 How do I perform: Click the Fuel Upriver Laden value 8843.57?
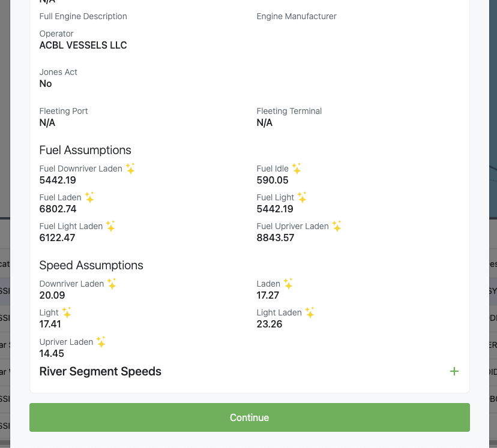point(276,237)
